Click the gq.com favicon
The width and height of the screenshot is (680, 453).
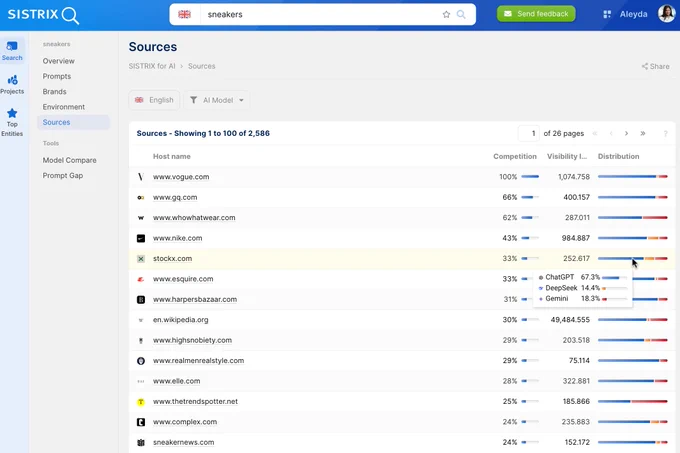(x=141, y=198)
